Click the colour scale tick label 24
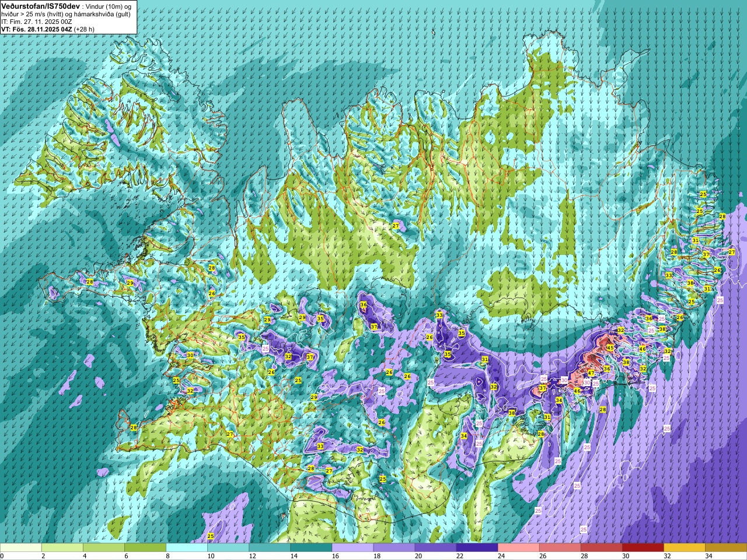The height and width of the screenshot is (560, 747). pyautogui.click(x=501, y=556)
